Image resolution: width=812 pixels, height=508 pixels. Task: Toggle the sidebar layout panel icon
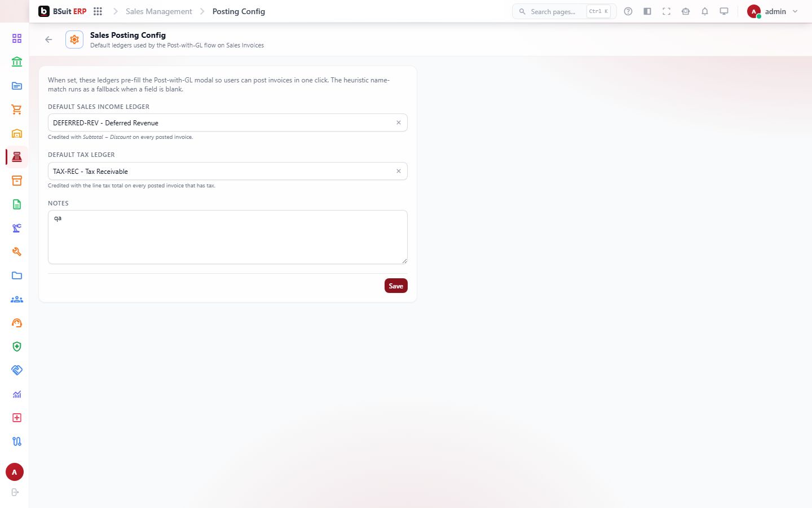647,11
